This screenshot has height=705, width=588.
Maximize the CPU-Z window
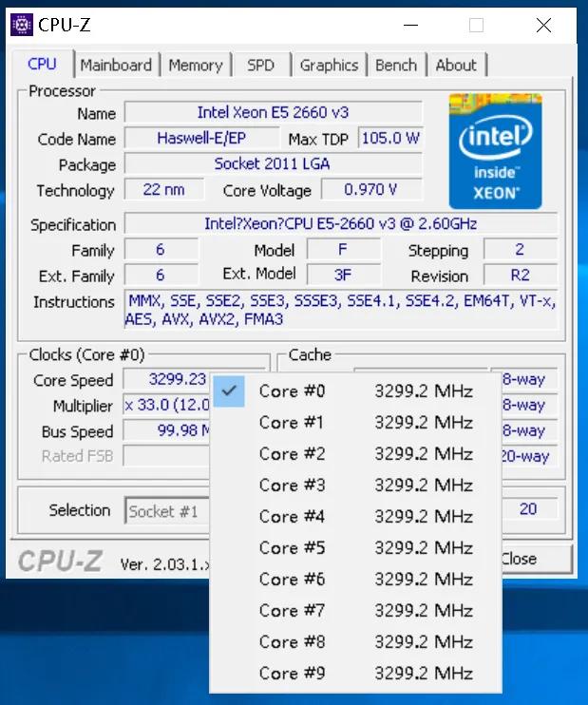(476, 26)
